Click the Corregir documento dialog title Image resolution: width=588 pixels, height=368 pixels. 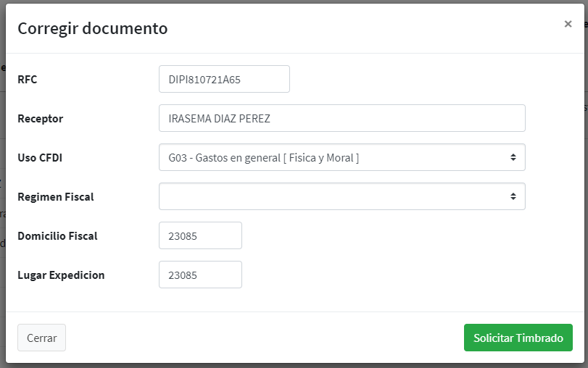pos(93,28)
